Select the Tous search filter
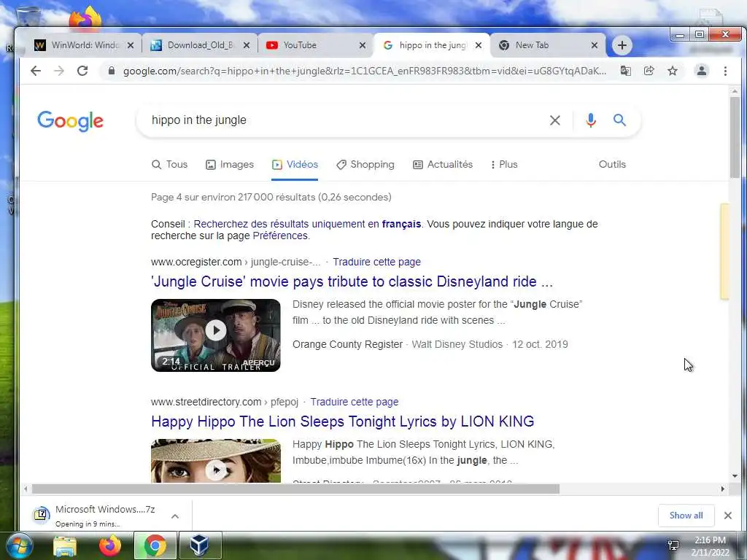This screenshot has width=747, height=560. pos(169,164)
